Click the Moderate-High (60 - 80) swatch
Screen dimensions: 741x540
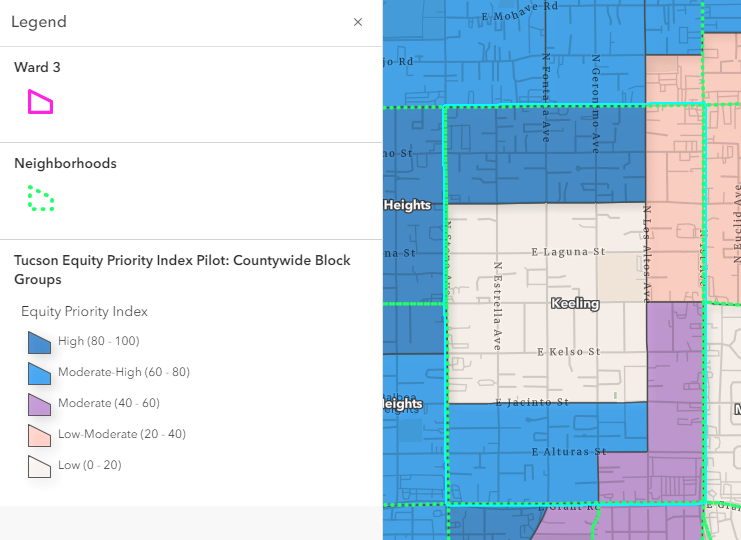tap(40, 373)
